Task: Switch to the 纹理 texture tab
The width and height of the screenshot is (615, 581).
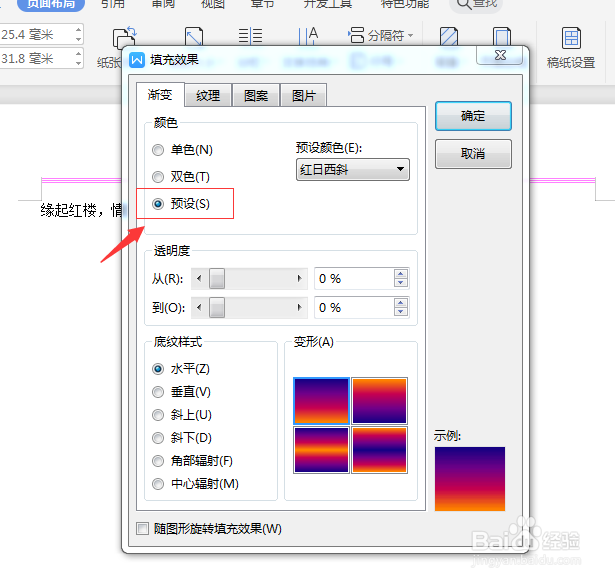Action: tap(208, 95)
